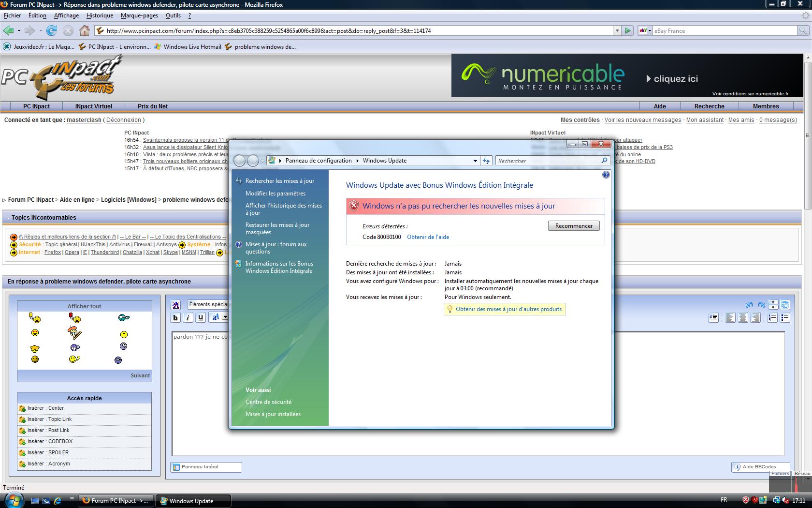The height and width of the screenshot is (508, 812).
Task: Open the Historique menu in Firefox
Action: pos(100,15)
